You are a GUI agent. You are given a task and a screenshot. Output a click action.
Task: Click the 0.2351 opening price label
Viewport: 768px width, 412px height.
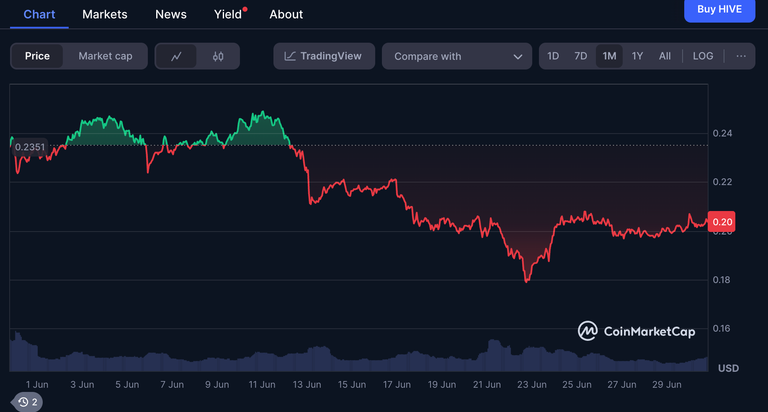tap(30, 147)
